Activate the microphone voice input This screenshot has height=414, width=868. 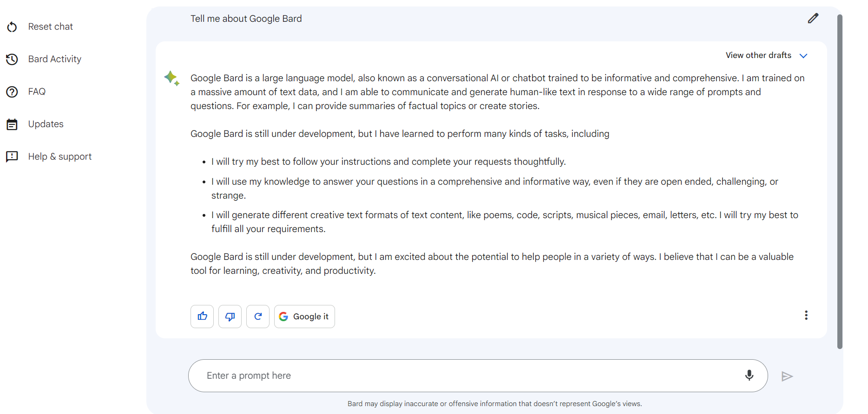[x=749, y=375]
